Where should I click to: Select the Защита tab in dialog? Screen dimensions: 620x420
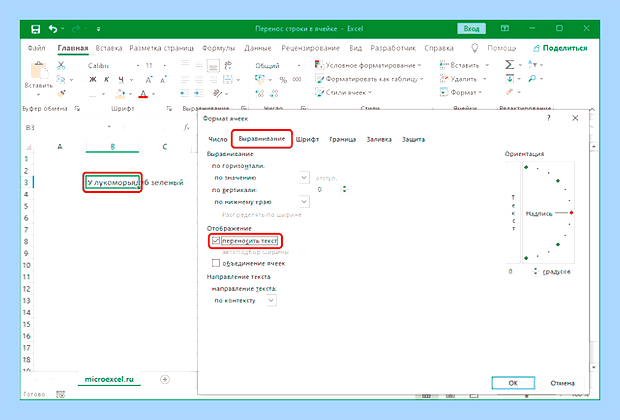(413, 139)
